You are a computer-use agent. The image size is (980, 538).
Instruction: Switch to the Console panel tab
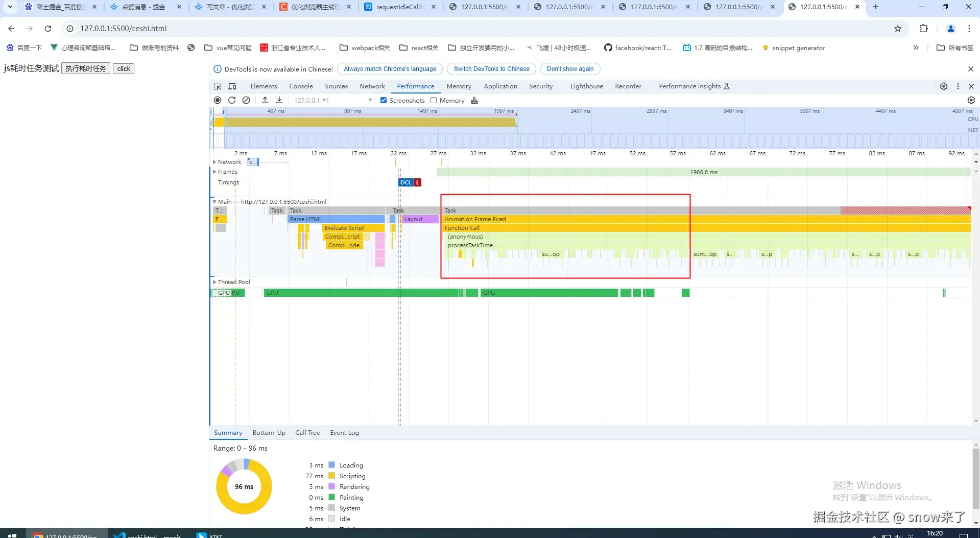301,86
